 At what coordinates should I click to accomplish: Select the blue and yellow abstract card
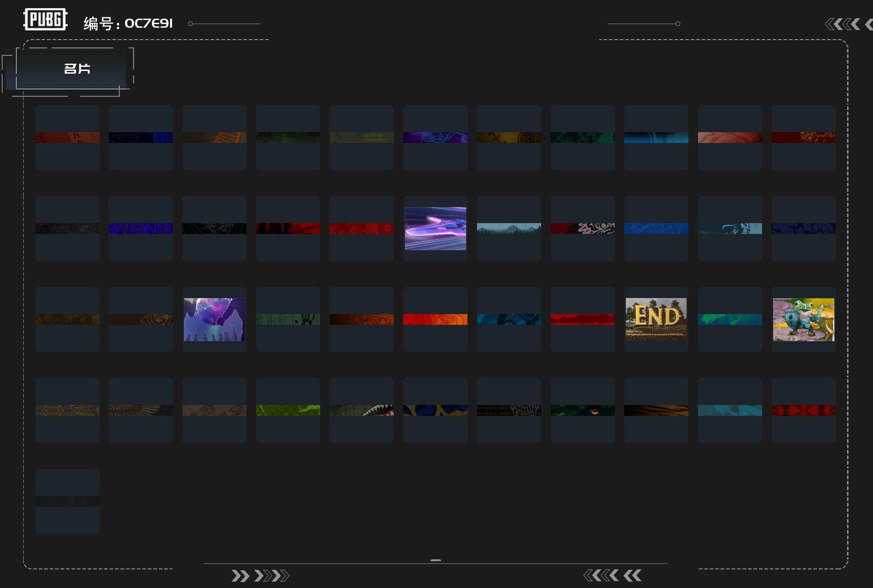435,410
